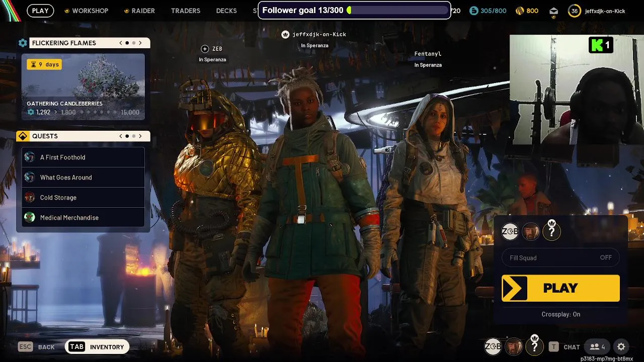Go to previous Flickering Flames page
Image resolution: width=644 pixels, height=362 pixels.
pos(121,43)
